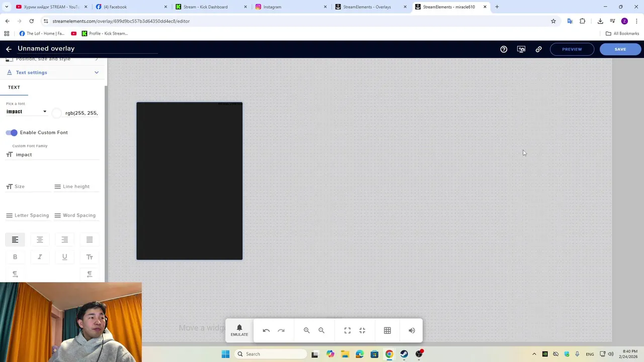Viewport: 644px width, 362px height.
Task: Expand canvas to full screen
Action: [347, 330]
